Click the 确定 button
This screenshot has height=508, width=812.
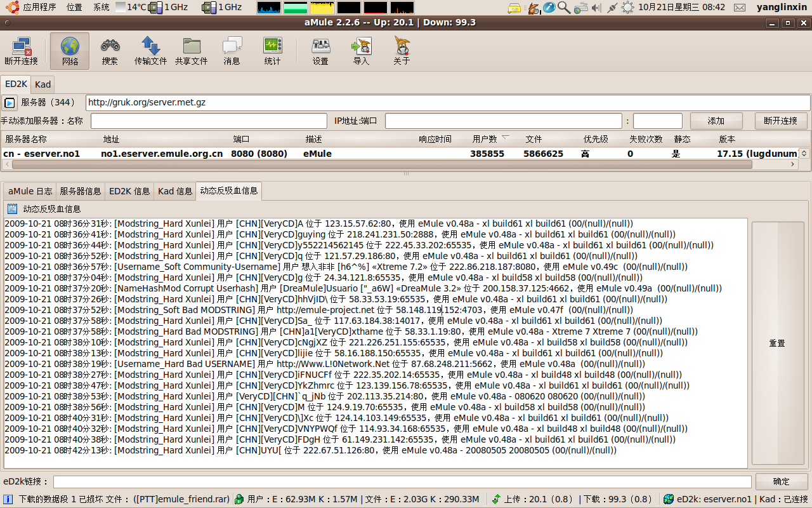coord(782,482)
